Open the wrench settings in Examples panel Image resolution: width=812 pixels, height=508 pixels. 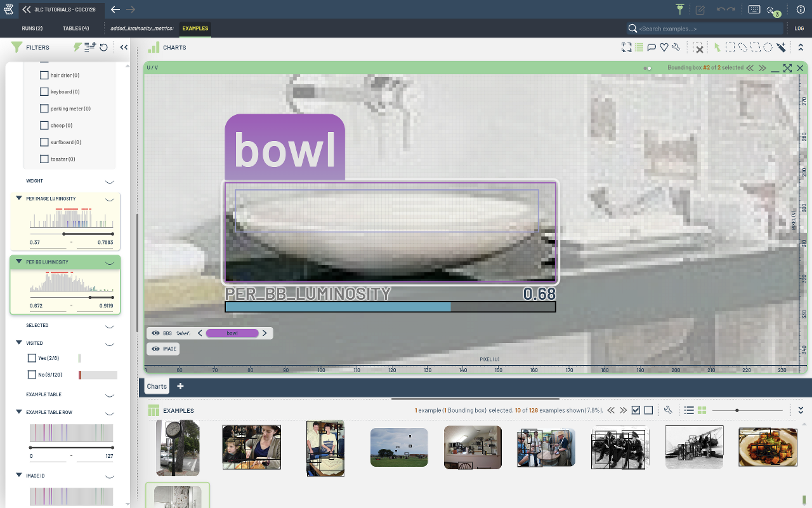point(668,410)
